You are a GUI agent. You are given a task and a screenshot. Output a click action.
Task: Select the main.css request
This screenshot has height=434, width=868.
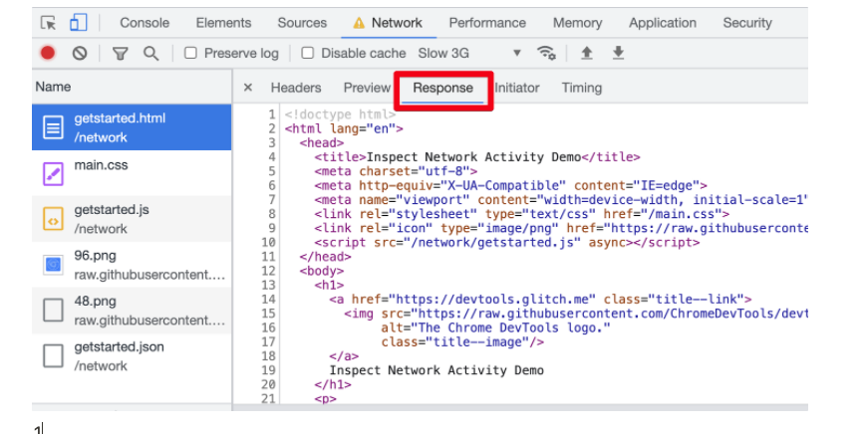pyautogui.click(x=132, y=173)
